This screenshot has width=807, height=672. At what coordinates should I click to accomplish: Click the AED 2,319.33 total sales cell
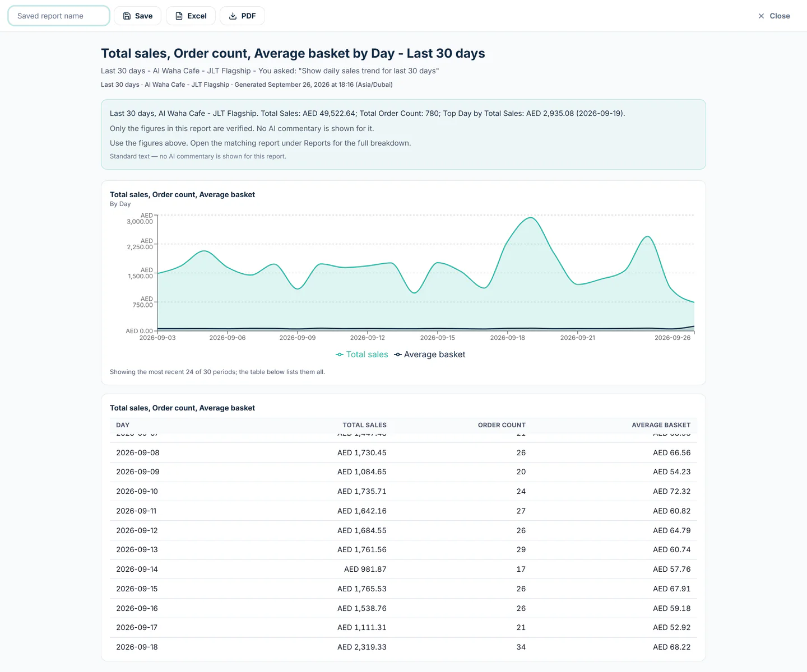[x=362, y=647]
